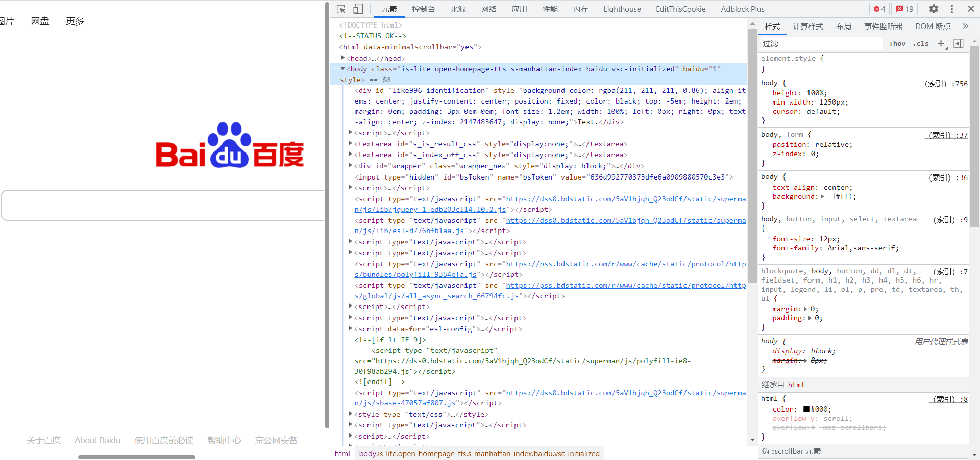Close the DevTools panel

pos(971,9)
